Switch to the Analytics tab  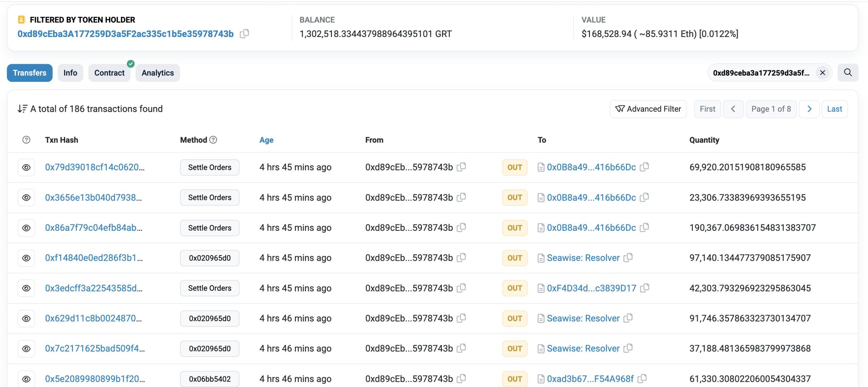click(x=158, y=73)
